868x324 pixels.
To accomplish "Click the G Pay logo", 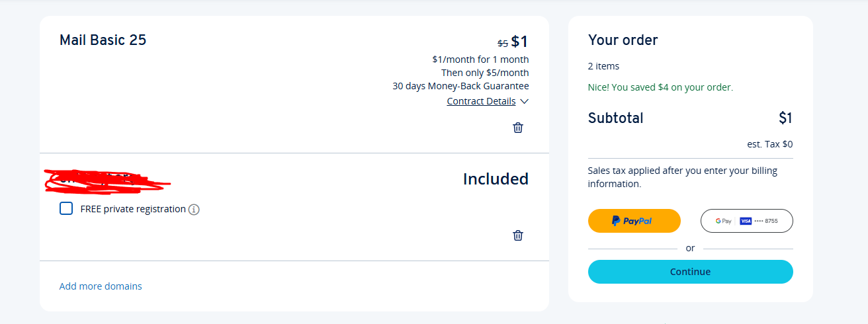I will click(x=723, y=221).
